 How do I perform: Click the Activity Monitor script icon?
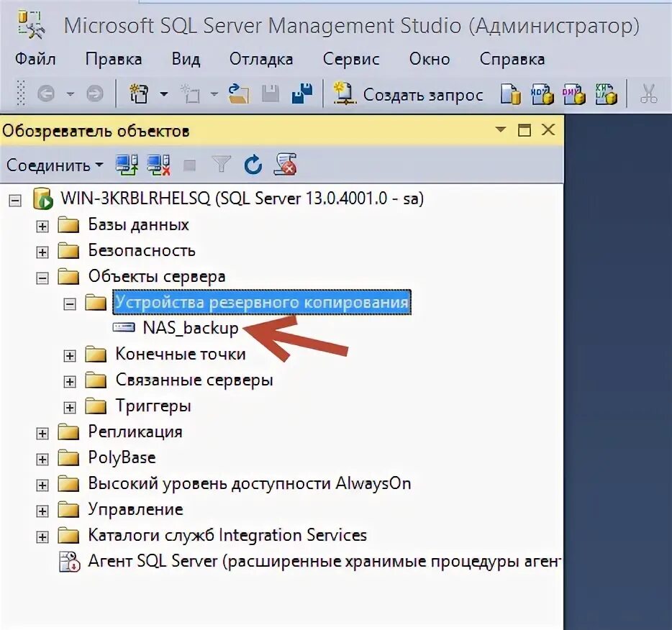286,165
